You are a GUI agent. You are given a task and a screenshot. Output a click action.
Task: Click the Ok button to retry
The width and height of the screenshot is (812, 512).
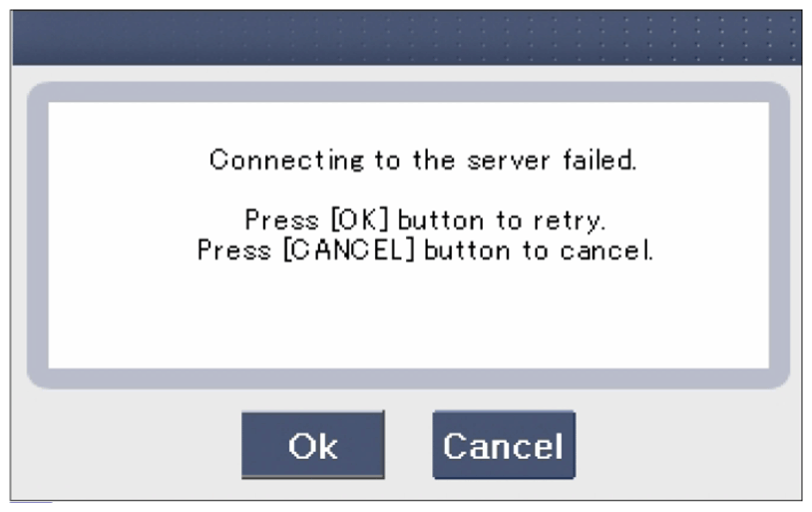tap(313, 445)
